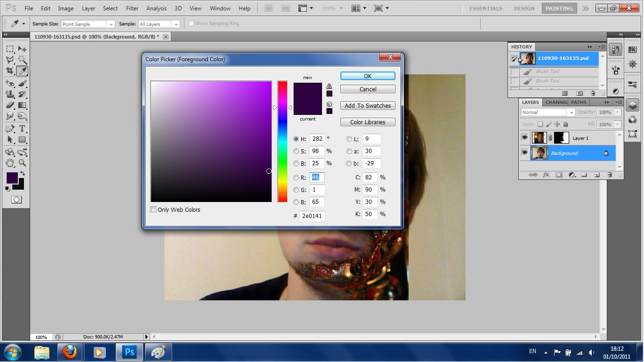Select the Eraser tool
The height and width of the screenshot is (362, 644).
coord(10,105)
